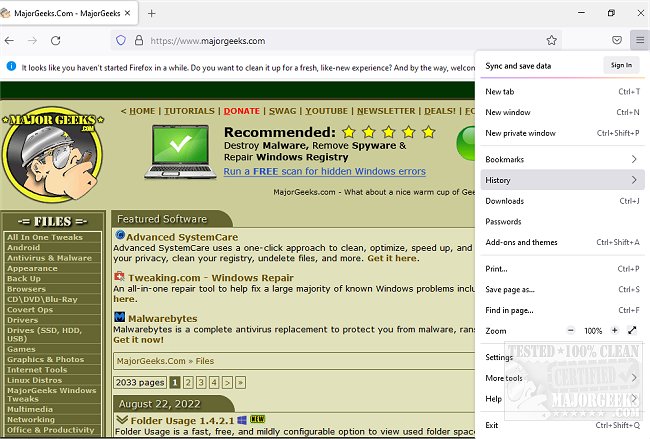Viewport: 650px width, 439px height.
Task: Reload the current page
Action: click(56, 41)
